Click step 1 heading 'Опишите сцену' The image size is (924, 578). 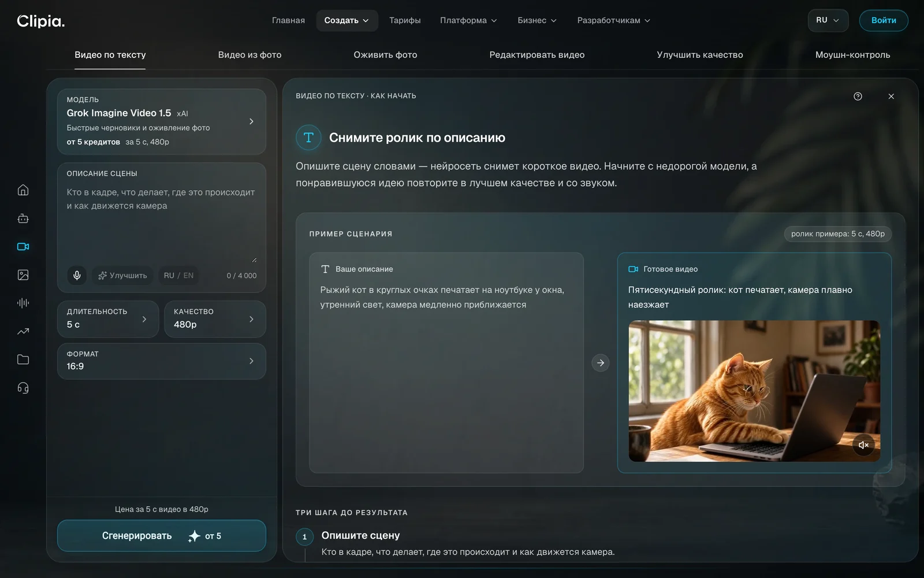pos(360,536)
